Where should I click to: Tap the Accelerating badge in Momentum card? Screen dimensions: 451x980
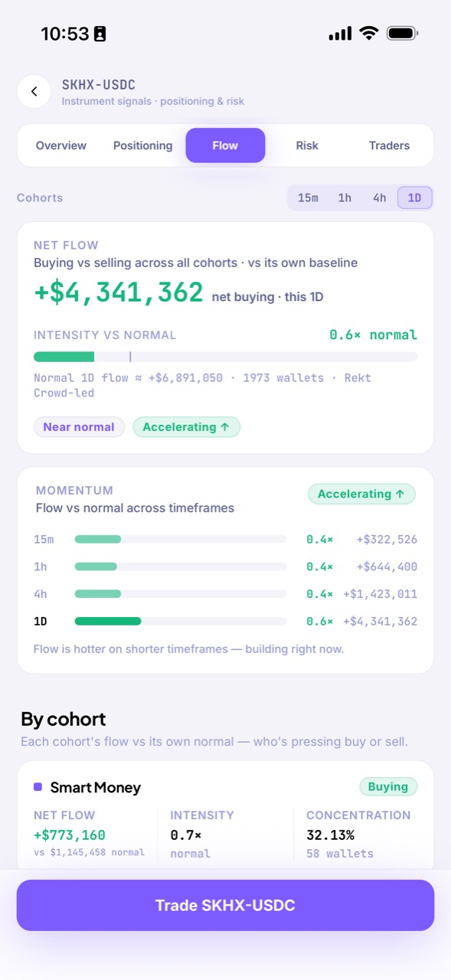[361, 494]
